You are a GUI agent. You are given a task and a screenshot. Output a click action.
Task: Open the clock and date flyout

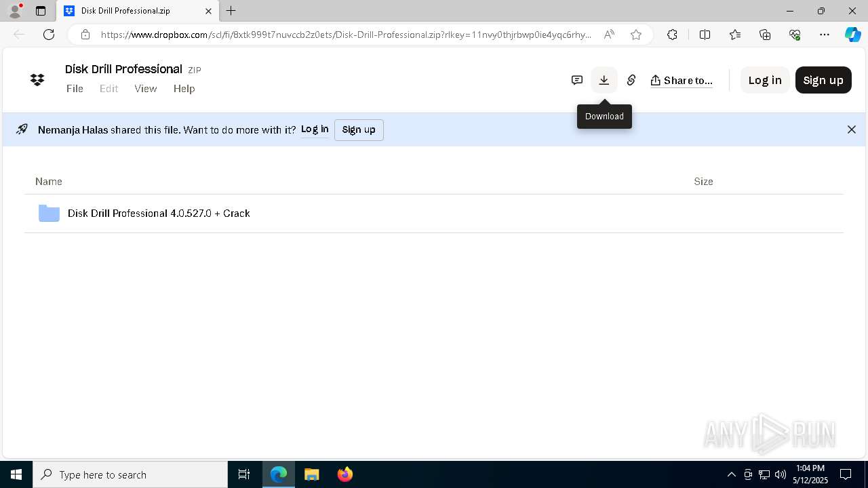pos(810,474)
